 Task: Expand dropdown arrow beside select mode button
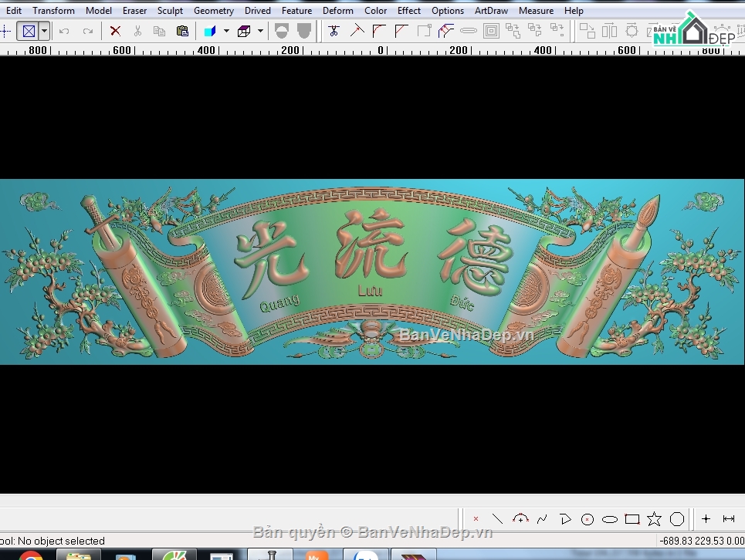[44, 32]
